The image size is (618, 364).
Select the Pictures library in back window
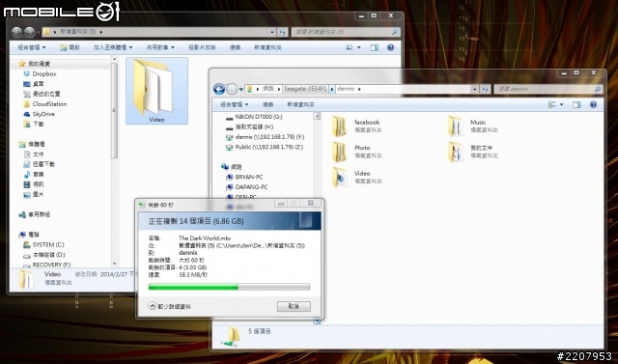[x=38, y=194]
